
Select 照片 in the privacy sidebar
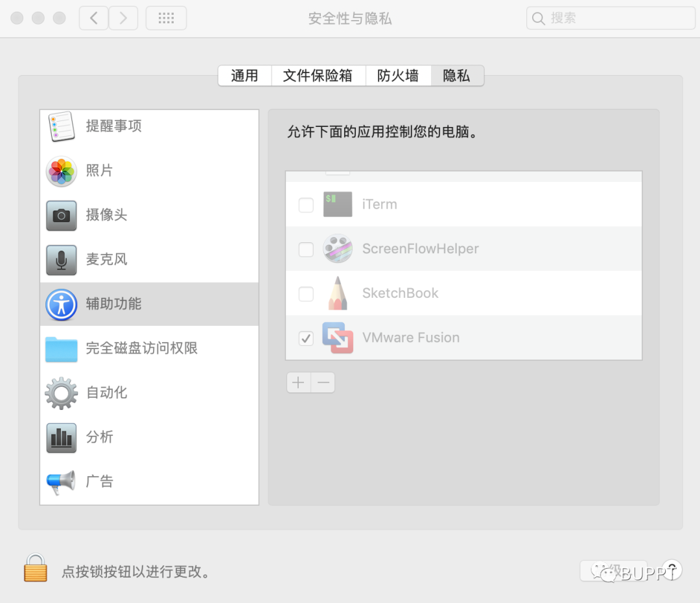[x=99, y=170]
